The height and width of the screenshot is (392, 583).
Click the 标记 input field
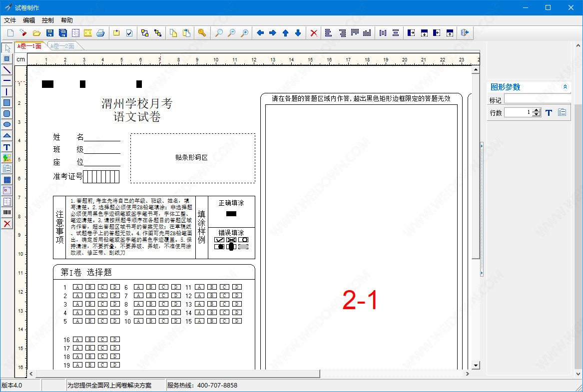pos(537,99)
